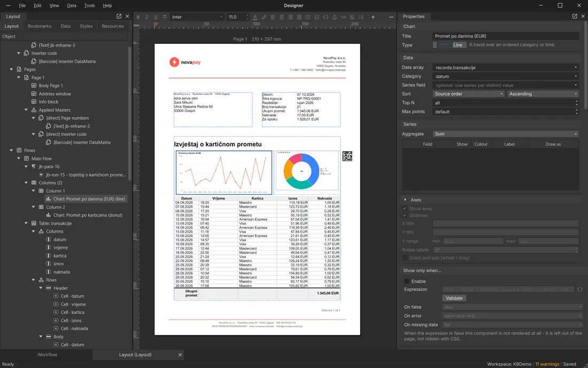Viewport: 588px width, 368px height.
Task: Click the Colour column header in series table
Action: pyautogui.click(x=481, y=144)
